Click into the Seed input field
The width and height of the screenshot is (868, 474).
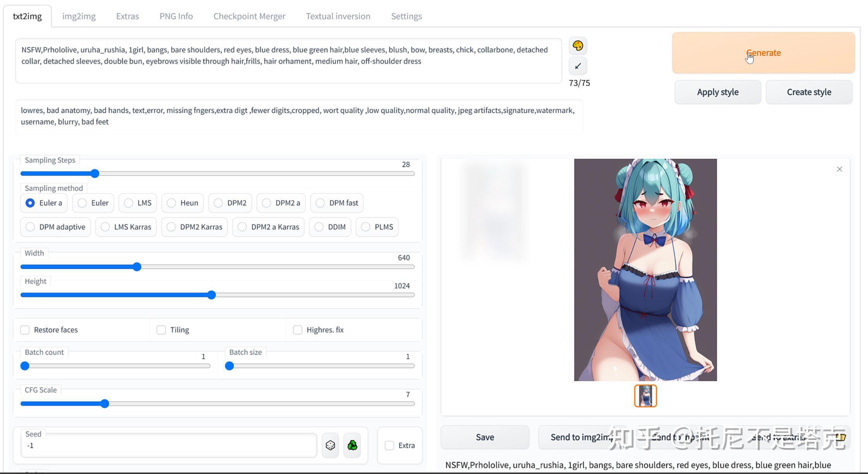click(x=168, y=445)
